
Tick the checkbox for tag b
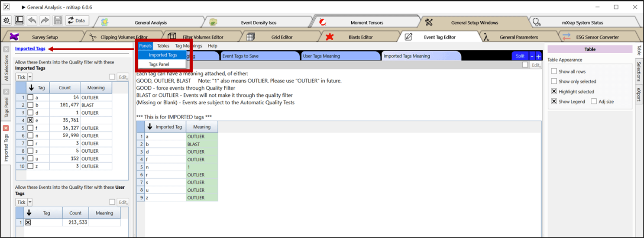click(x=30, y=105)
